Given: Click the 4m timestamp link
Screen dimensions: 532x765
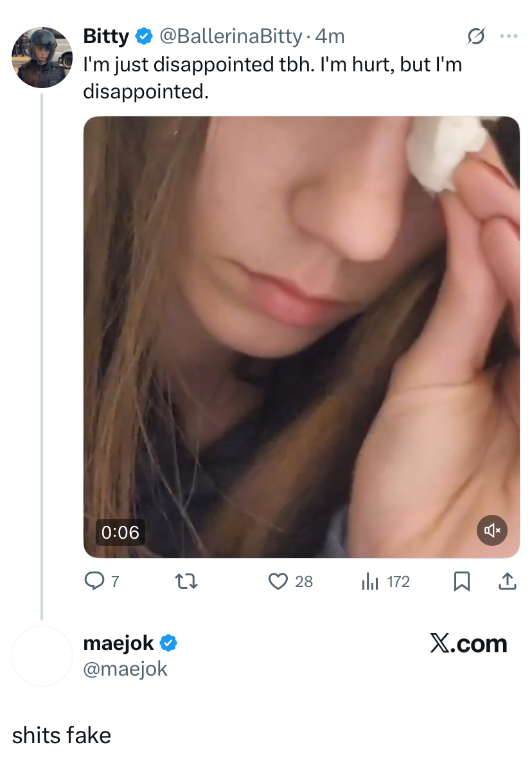Looking at the screenshot, I should (330, 37).
